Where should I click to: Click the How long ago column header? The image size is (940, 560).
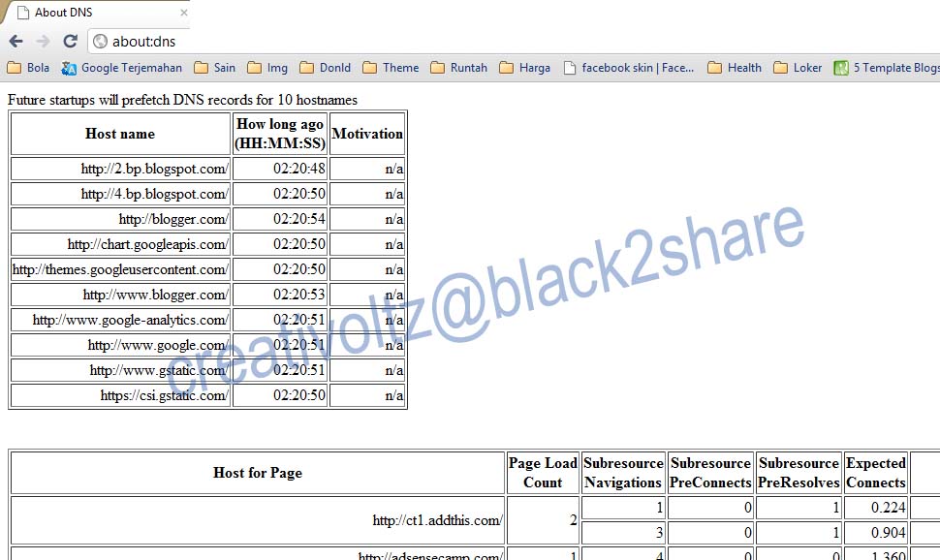tap(280, 134)
